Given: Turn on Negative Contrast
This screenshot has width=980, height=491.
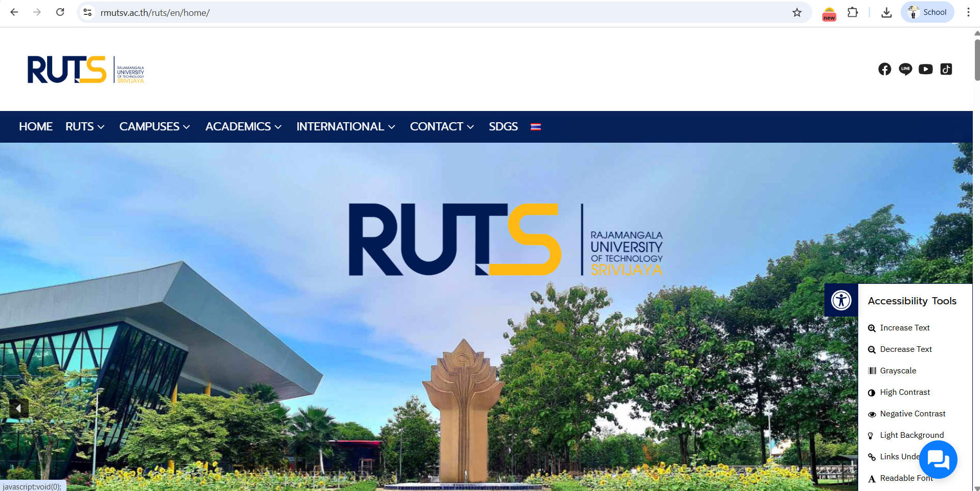Looking at the screenshot, I should pyautogui.click(x=912, y=413).
